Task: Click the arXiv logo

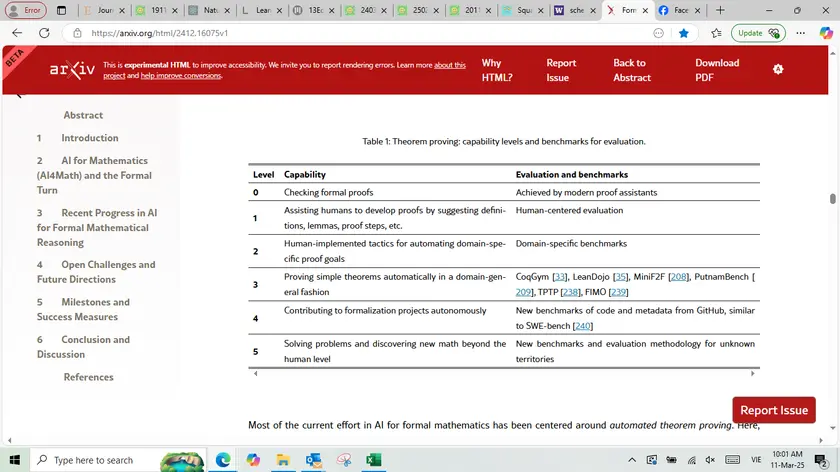Action: [72, 70]
